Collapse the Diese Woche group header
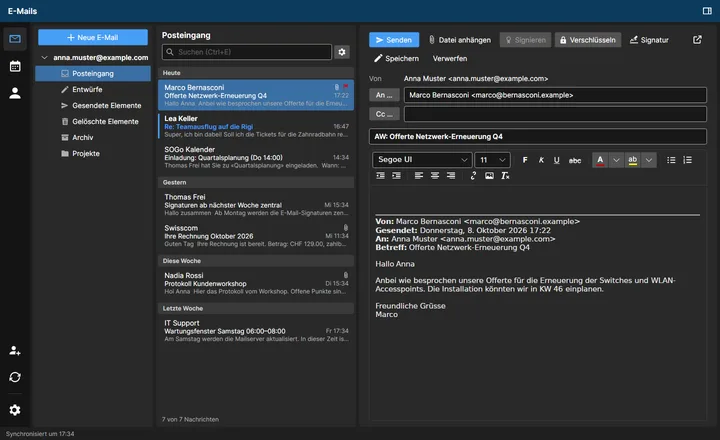This screenshot has width=720, height=440. click(x=256, y=261)
